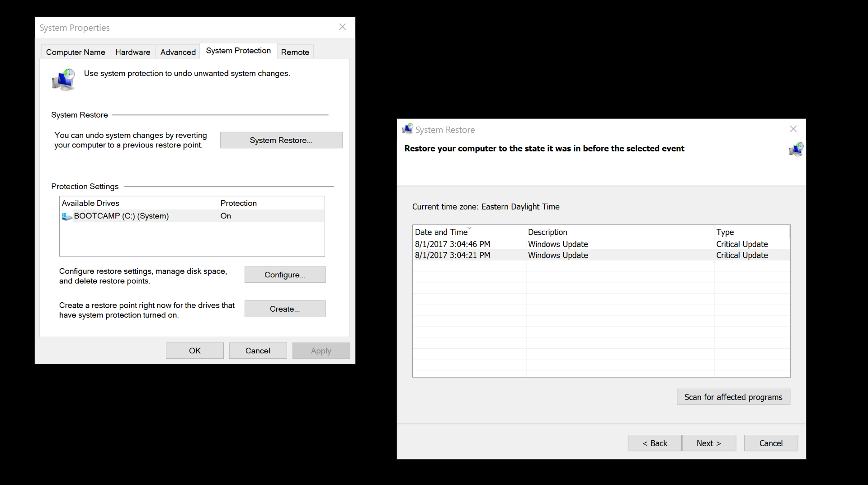Screen dimensions: 868x485
Task: Click Windows Update description of 3:04:46 PM row
Action: tap(558, 244)
